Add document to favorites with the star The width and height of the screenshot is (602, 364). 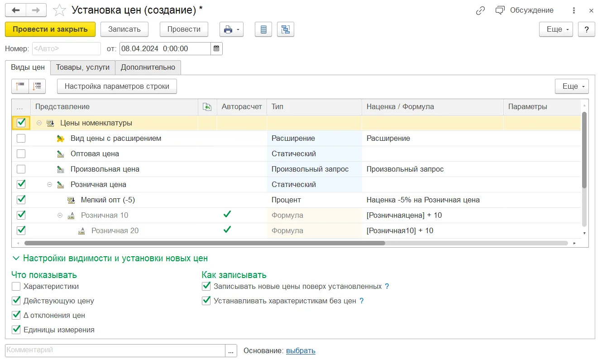[59, 10]
